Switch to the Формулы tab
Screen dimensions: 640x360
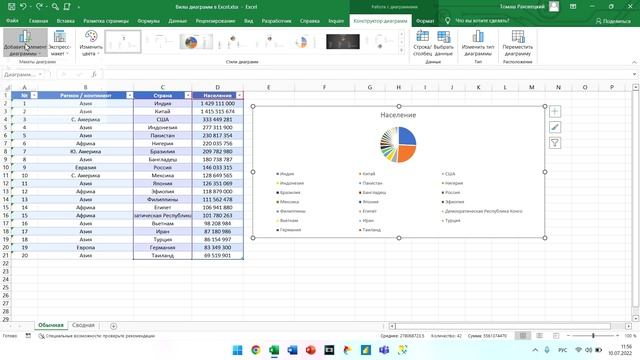tap(148, 20)
